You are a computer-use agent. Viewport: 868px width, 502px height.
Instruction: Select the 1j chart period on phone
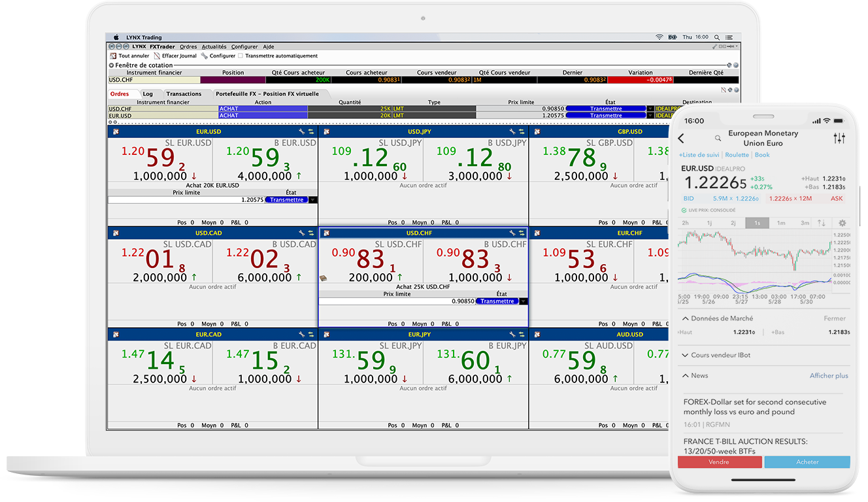tap(710, 223)
